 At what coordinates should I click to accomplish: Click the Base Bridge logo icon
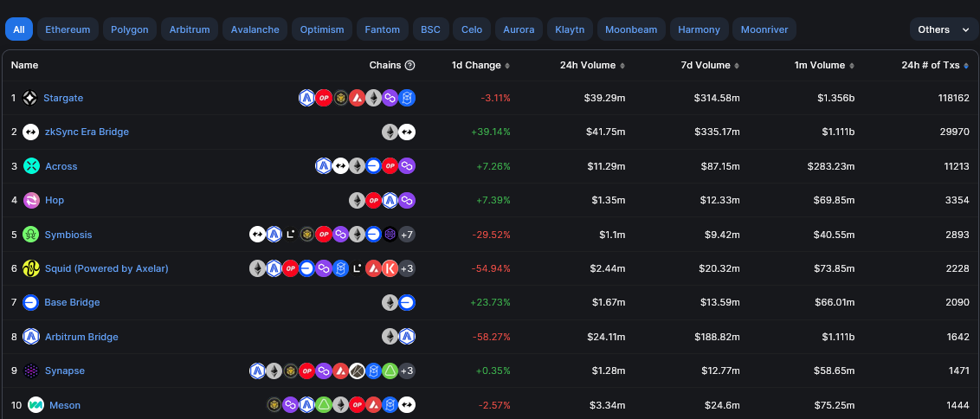point(30,302)
